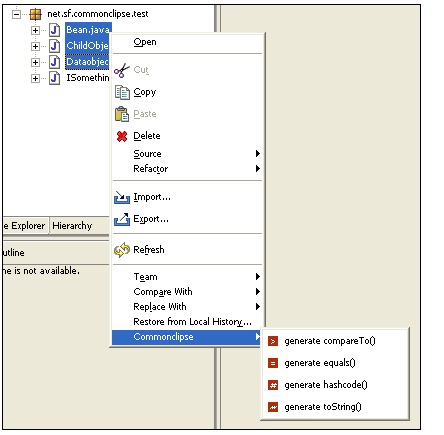Click the Refactor menu label
The image size is (444, 435).
(151, 169)
